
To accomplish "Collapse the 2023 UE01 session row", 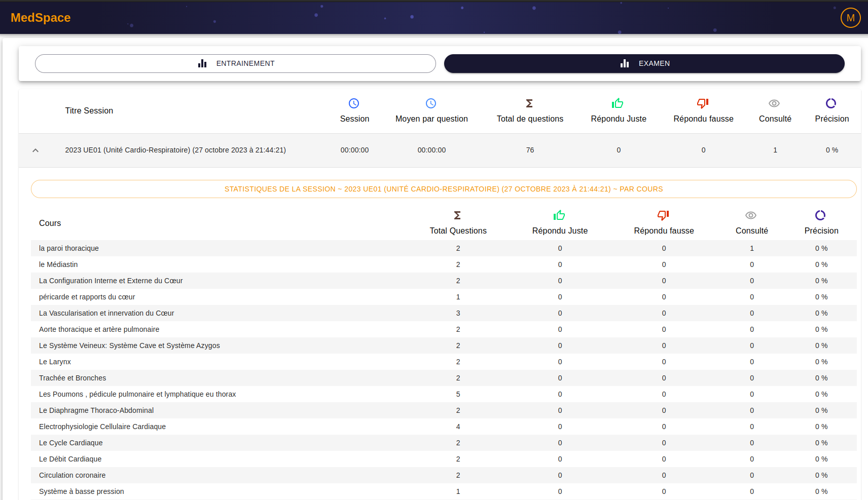I will [35, 150].
